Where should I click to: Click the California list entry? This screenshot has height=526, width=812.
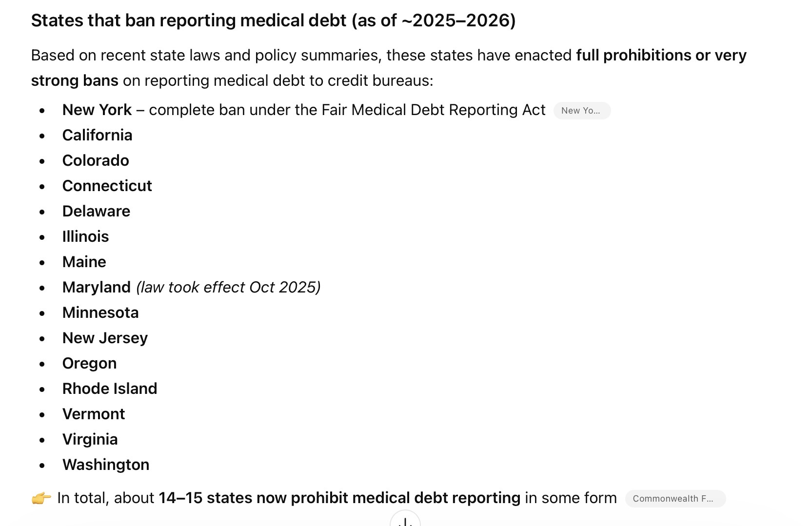click(97, 135)
